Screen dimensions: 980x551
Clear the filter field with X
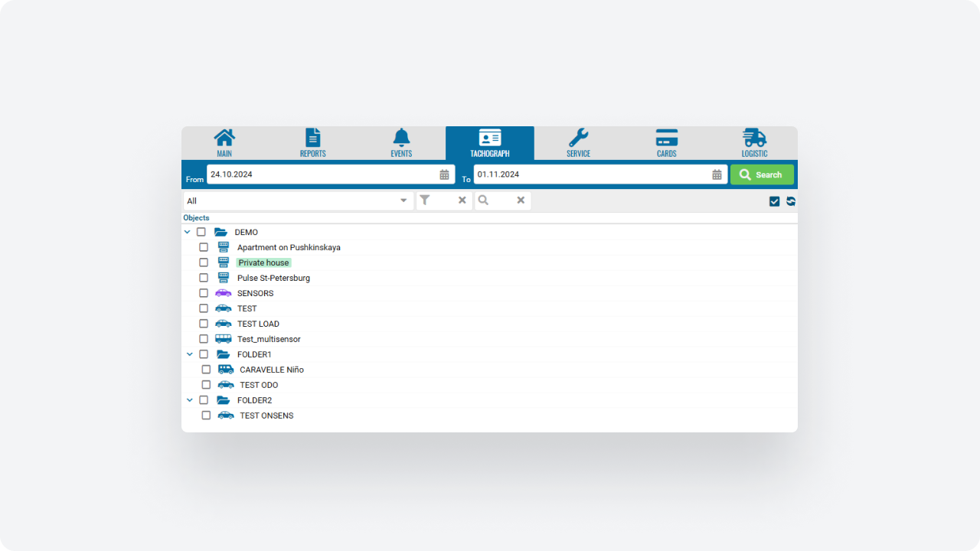pyautogui.click(x=462, y=201)
